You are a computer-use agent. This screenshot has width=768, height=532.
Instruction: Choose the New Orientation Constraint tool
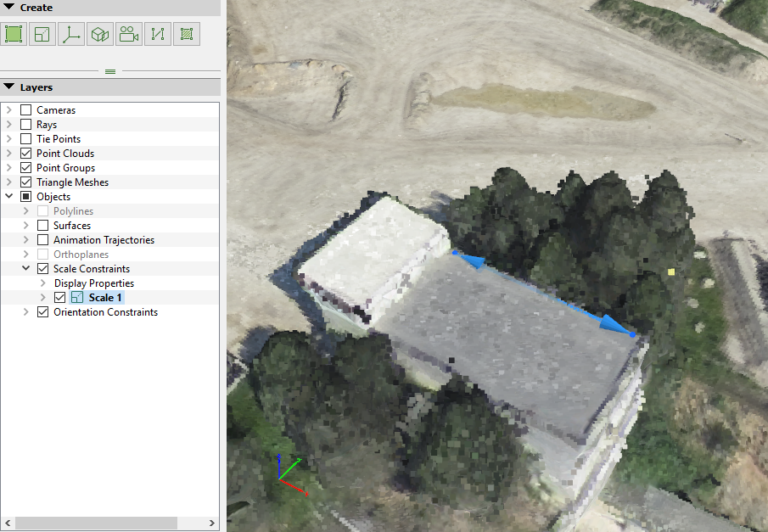71,34
